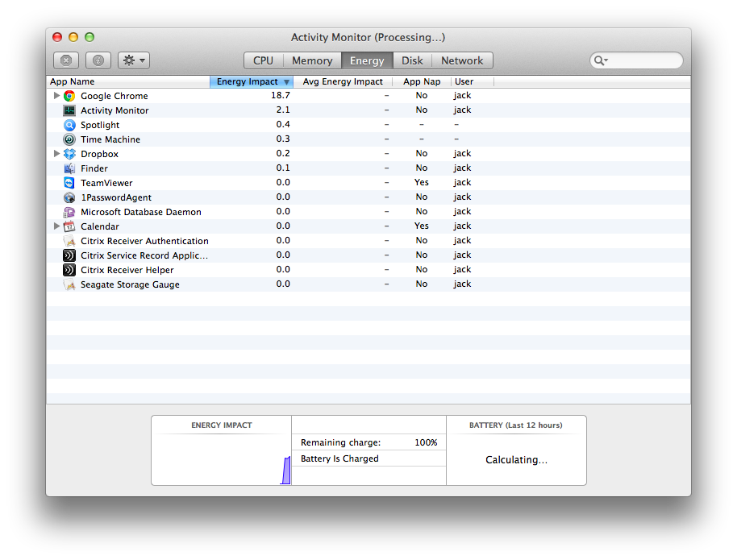Image resolution: width=737 pixels, height=560 pixels.
Task: Click the Spotlight icon in list
Action: coord(69,125)
